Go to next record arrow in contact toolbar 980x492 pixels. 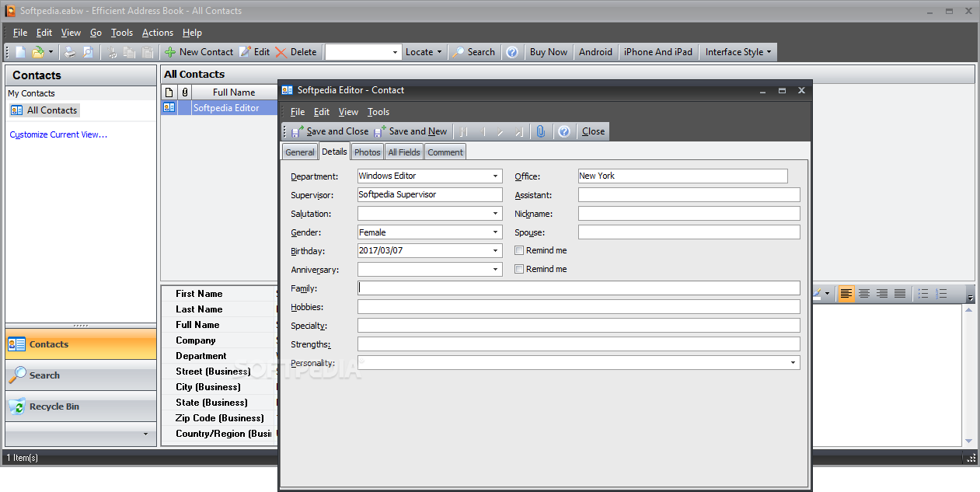click(501, 131)
